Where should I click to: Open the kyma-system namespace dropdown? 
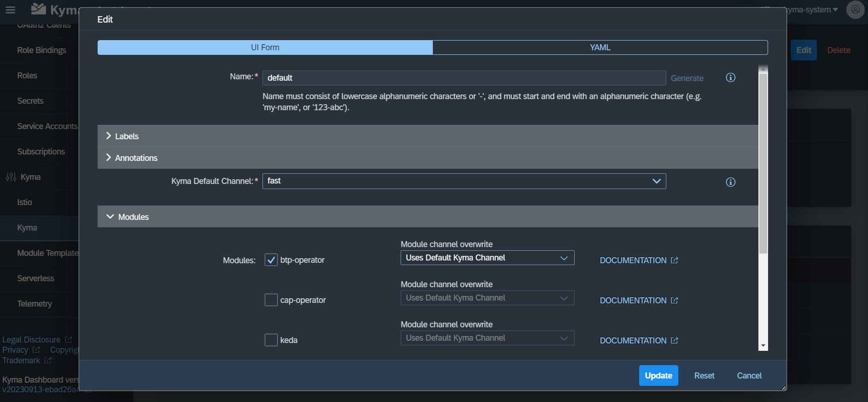point(812,10)
